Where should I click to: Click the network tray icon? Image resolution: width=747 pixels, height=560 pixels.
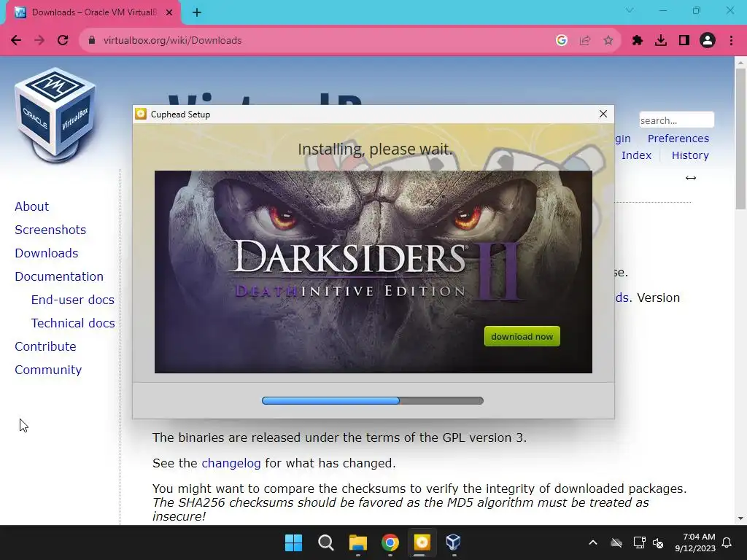[639, 542]
